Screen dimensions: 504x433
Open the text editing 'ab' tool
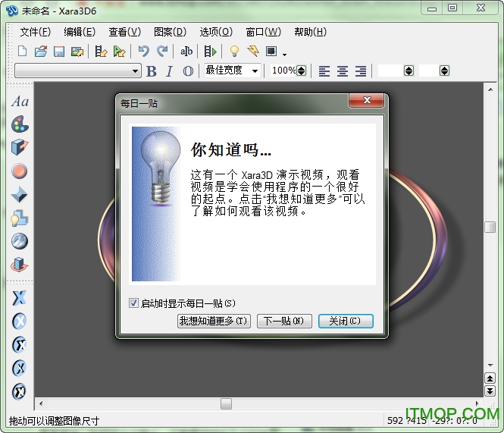click(186, 51)
